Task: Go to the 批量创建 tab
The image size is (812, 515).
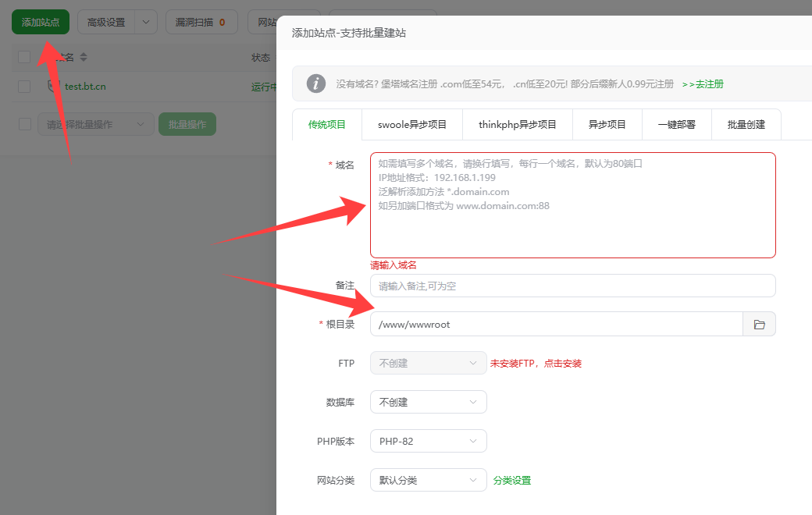Action: point(746,125)
